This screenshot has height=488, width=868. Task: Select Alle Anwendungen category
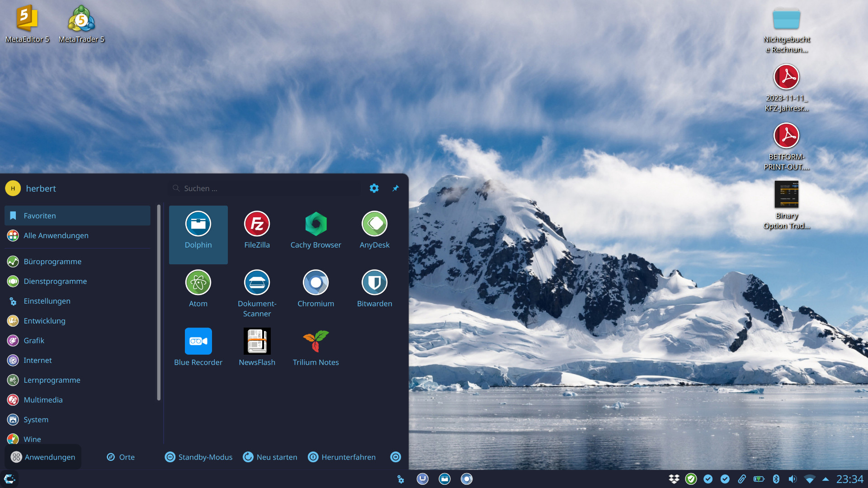(x=56, y=235)
